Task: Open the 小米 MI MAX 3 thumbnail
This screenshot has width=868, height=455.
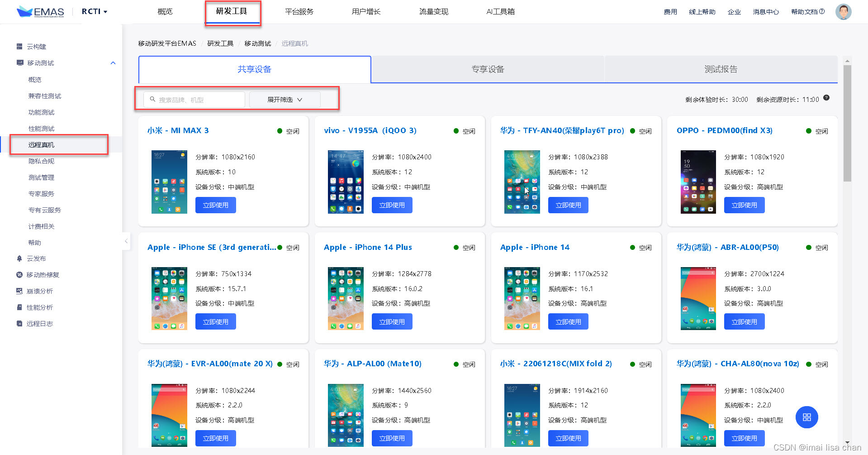Action: pos(169,182)
